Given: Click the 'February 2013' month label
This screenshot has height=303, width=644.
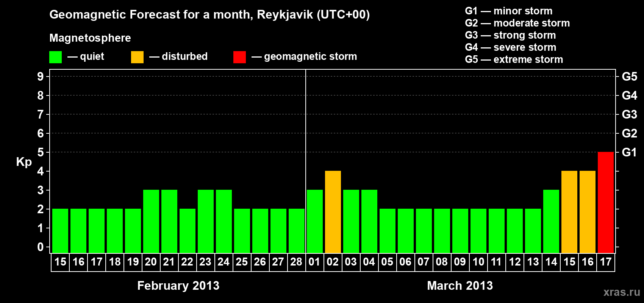Looking at the screenshot, I should (x=178, y=286).
